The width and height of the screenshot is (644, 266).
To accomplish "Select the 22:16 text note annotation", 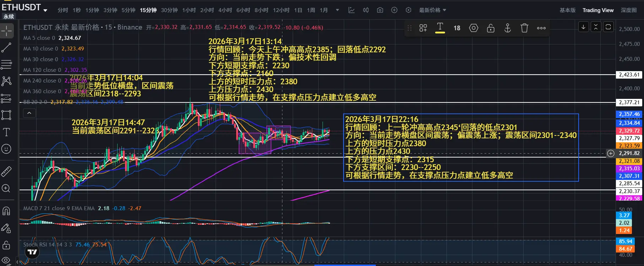I will (461, 148).
